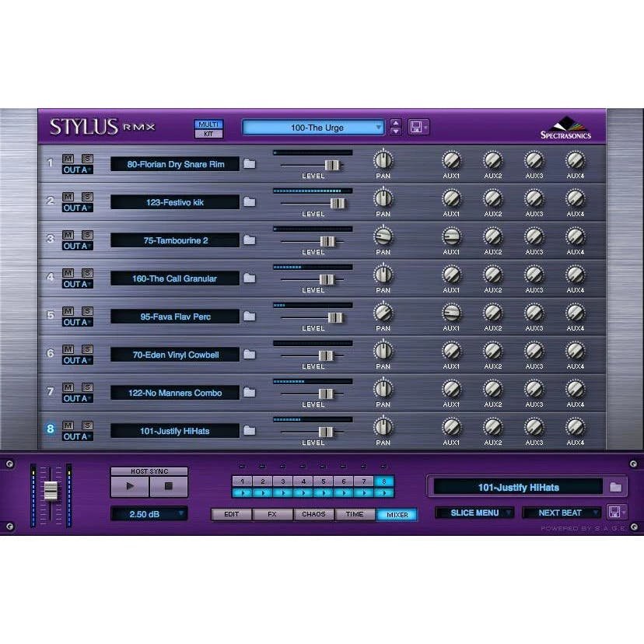Viewport: 644px width, 644px height.
Task: Open the folder browser for 123-Festivo kik
Action: (x=250, y=202)
